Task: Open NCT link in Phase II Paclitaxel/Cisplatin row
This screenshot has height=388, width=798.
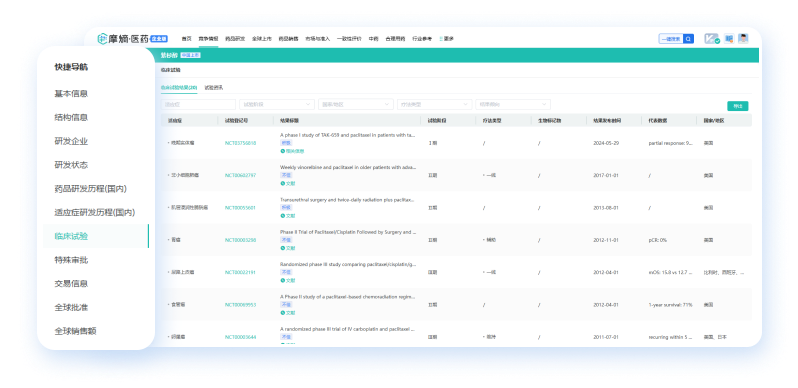Action: tap(240, 240)
